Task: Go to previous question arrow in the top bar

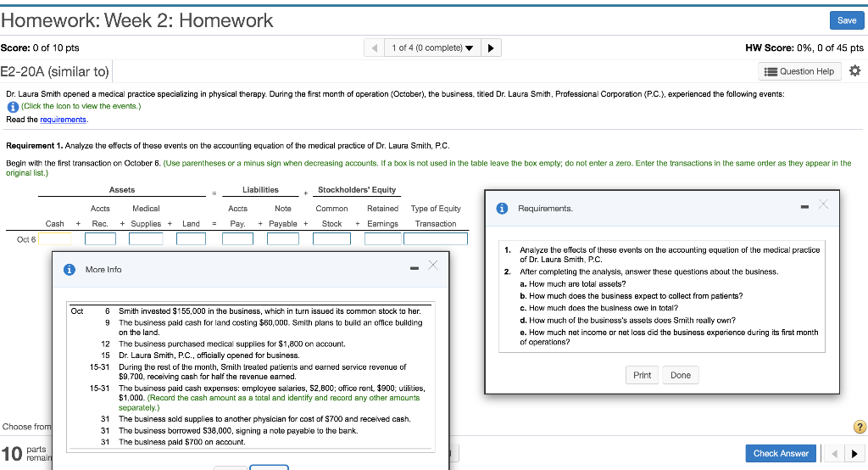Action: click(375, 48)
